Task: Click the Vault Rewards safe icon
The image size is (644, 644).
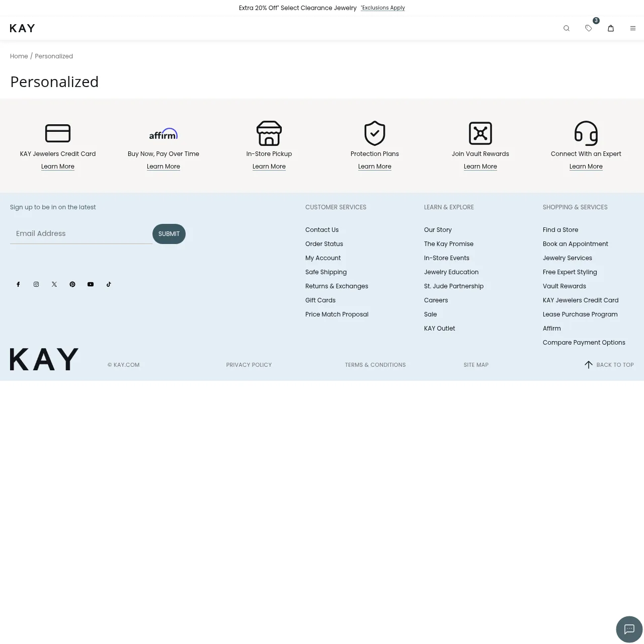Action: 480,133
